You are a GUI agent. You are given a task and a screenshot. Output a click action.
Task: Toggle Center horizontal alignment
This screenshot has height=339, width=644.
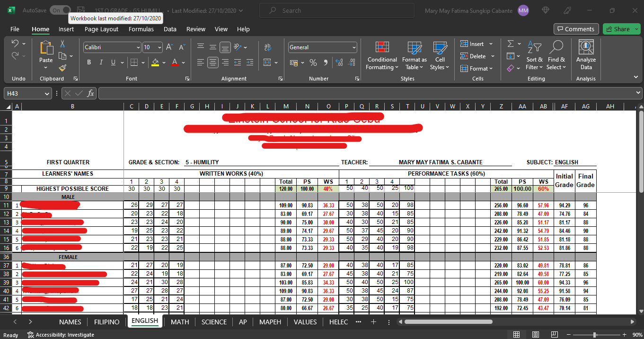[x=213, y=62]
